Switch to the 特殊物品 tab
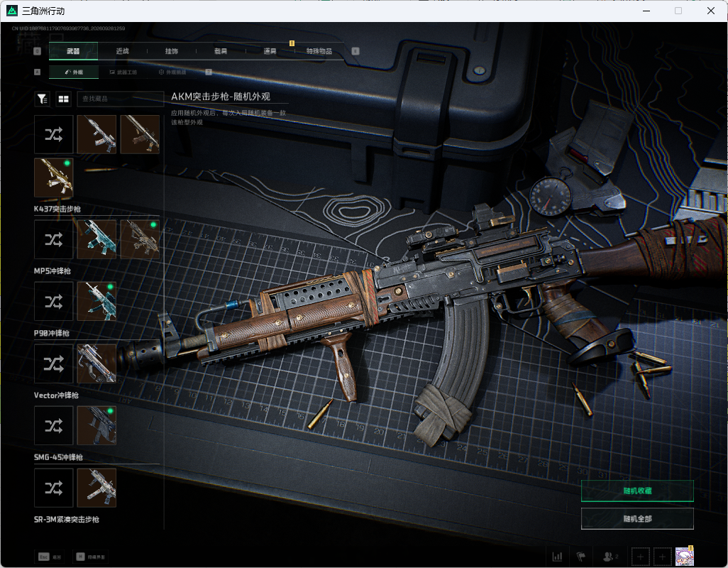The height and width of the screenshot is (568, 728). [319, 51]
